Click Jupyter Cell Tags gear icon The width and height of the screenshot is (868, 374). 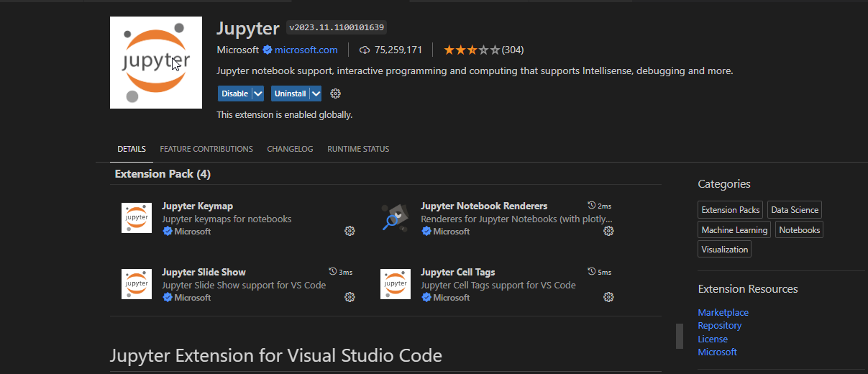coord(608,297)
